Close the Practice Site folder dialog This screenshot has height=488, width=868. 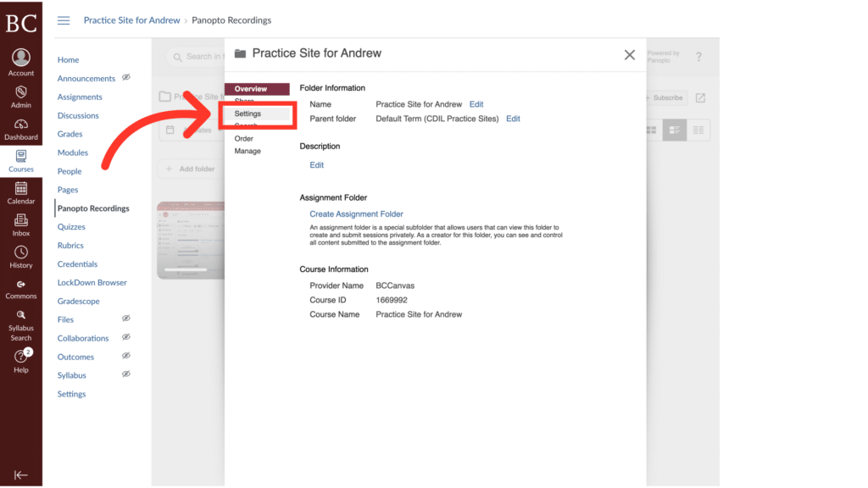[x=630, y=55]
